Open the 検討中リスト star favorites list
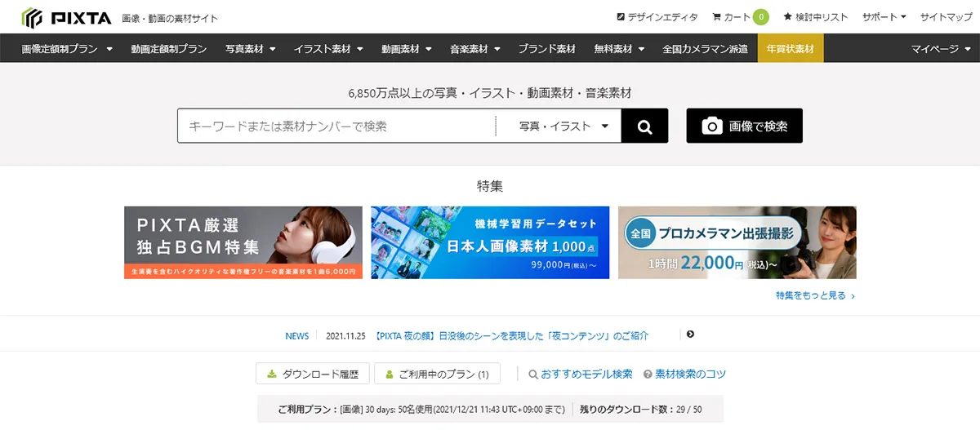This screenshot has height=430, width=980. [815, 17]
